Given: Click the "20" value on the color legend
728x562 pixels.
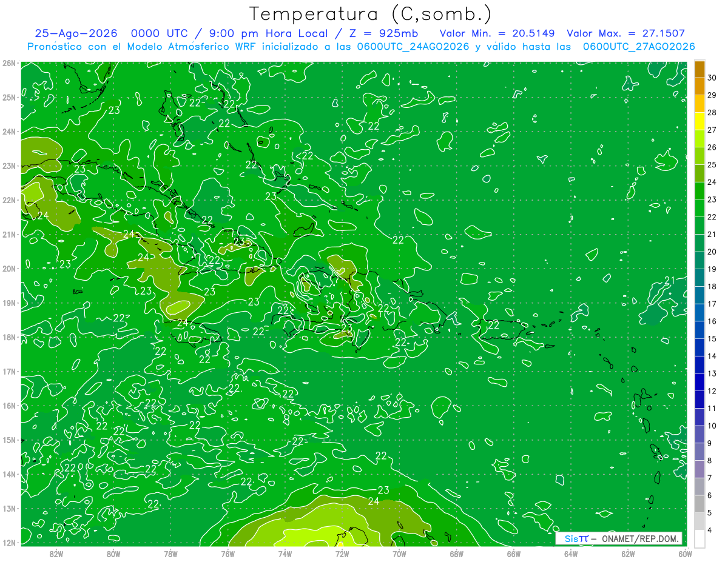Looking at the screenshot, I should point(712,252).
